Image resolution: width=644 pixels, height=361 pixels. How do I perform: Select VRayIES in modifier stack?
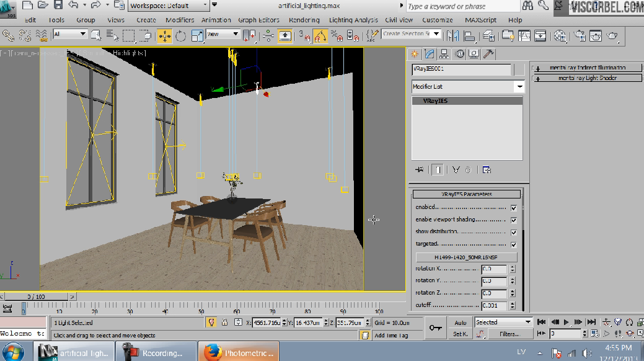[467, 100]
